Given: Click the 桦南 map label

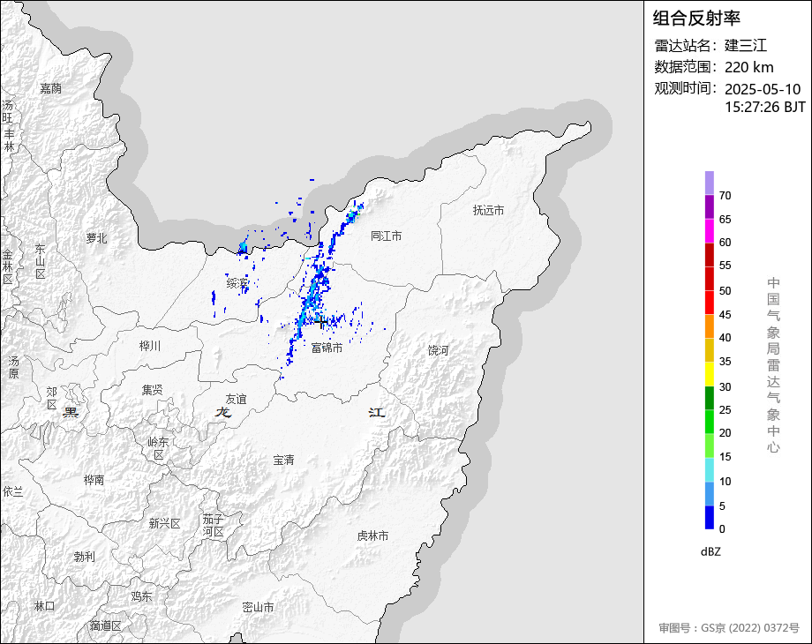Looking at the screenshot, I should 94,480.
